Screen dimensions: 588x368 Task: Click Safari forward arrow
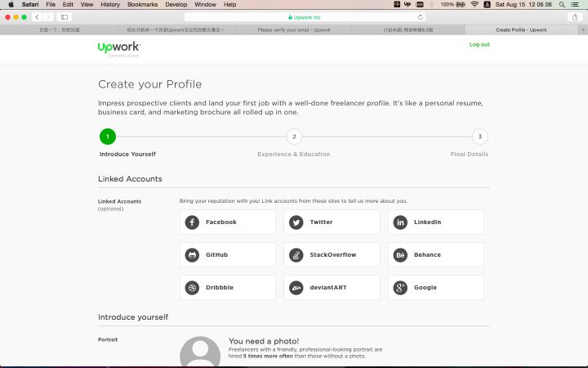48,17
